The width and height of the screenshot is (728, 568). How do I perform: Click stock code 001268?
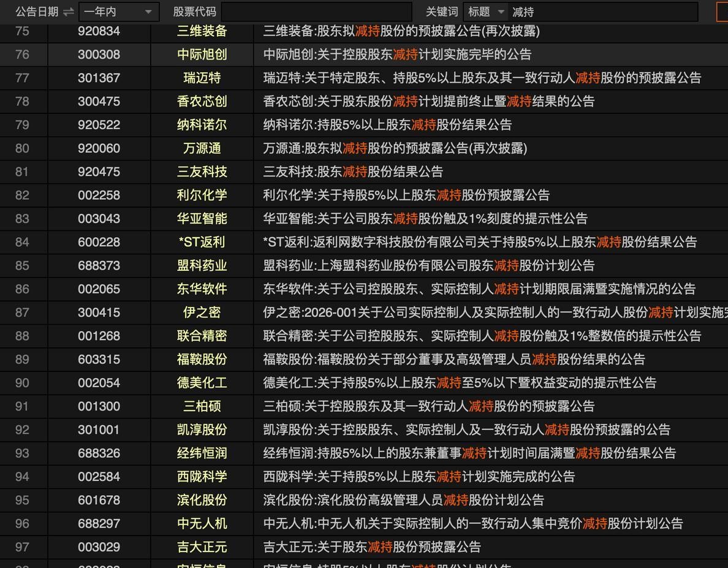point(99,336)
